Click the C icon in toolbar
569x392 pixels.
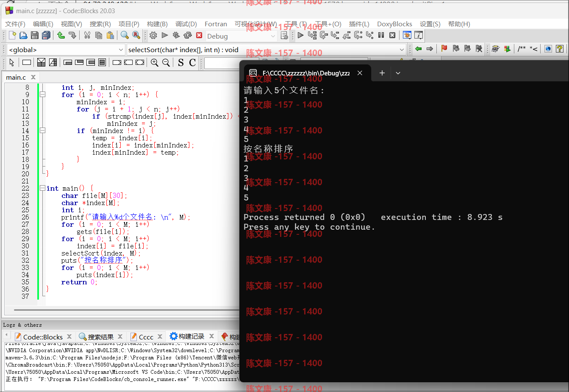point(192,63)
